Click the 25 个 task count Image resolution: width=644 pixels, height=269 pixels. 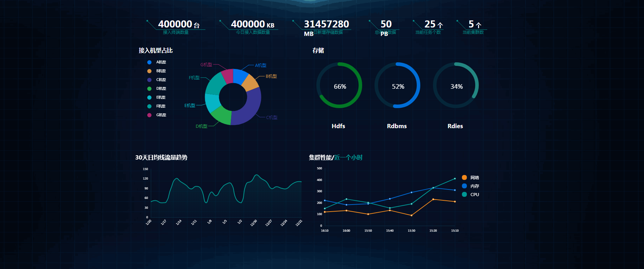[434, 24]
